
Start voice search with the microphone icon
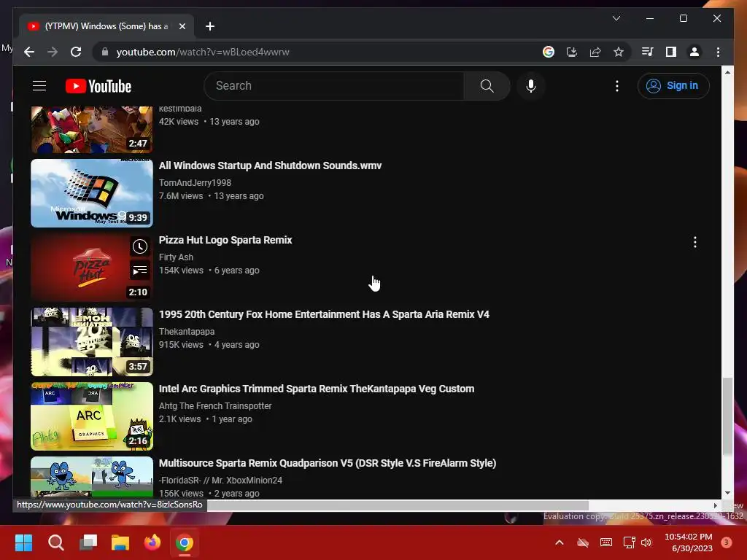pyautogui.click(x=531, y=86)
